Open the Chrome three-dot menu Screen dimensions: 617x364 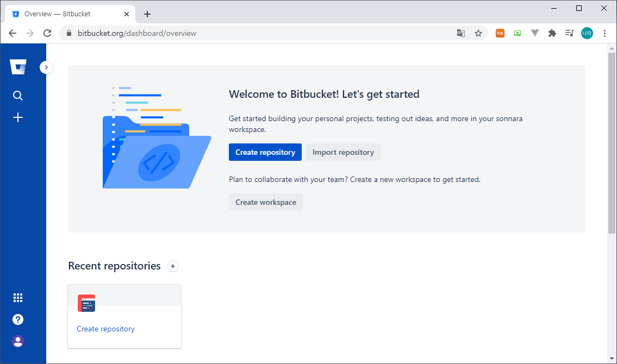click(604, 33)
